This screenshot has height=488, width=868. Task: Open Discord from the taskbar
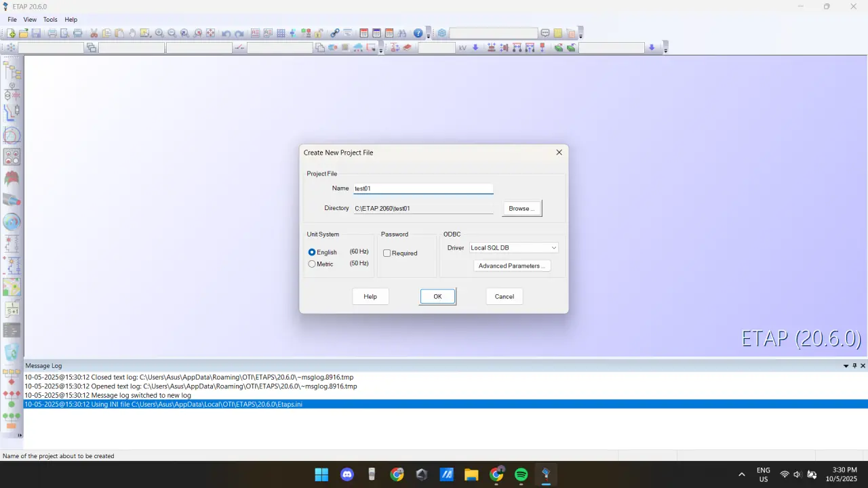347,474
